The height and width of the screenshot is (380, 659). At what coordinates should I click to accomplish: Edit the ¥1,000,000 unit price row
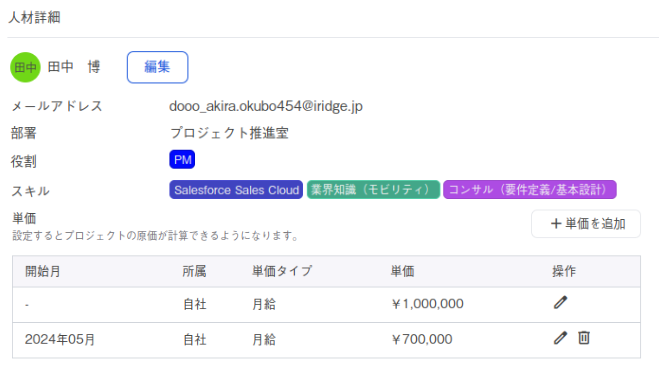coord(560,303)
